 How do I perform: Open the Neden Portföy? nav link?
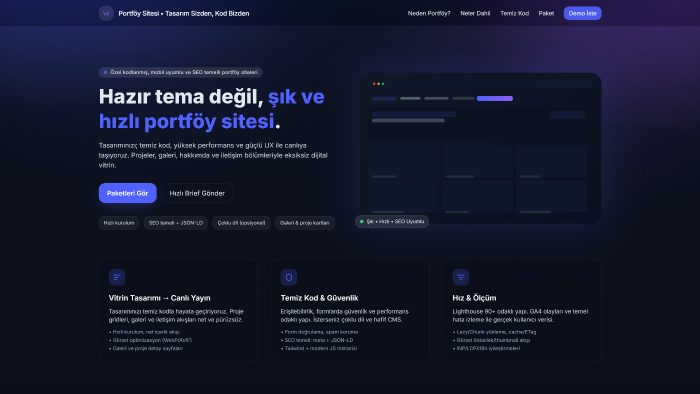(429, 13)
